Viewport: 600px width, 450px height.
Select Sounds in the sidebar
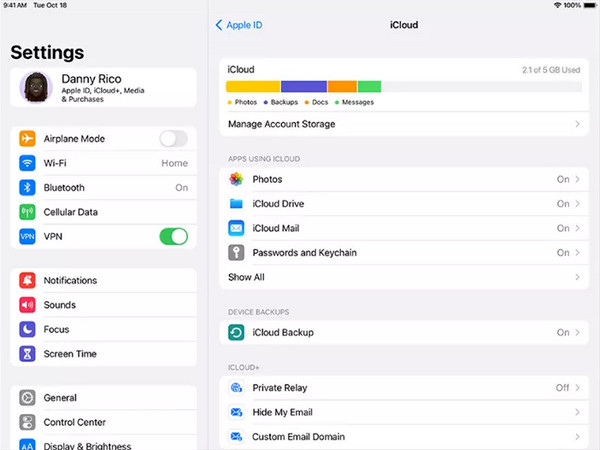[x=104, y=305]
